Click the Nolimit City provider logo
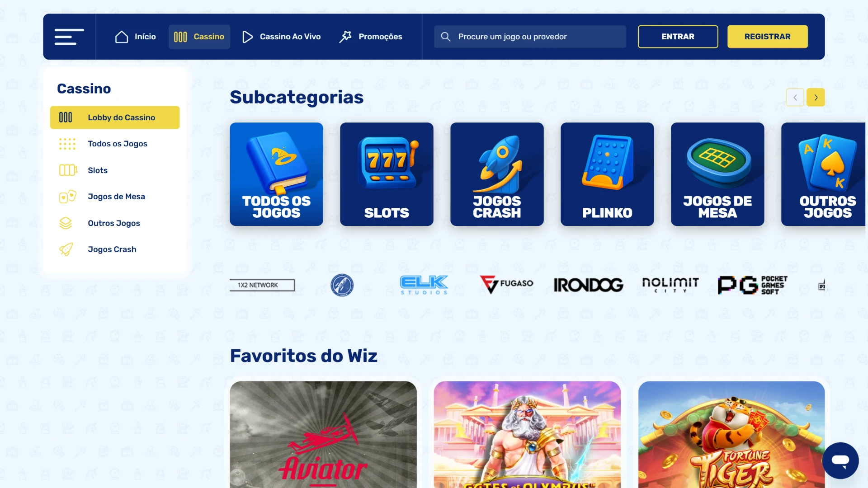 click(x=670, y=285)
